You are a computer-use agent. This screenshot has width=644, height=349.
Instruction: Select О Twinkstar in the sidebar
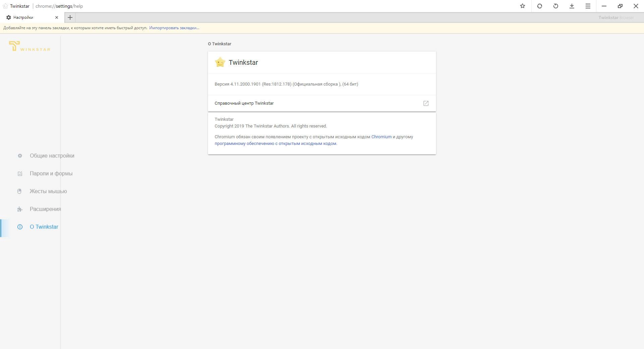[44, 227]
